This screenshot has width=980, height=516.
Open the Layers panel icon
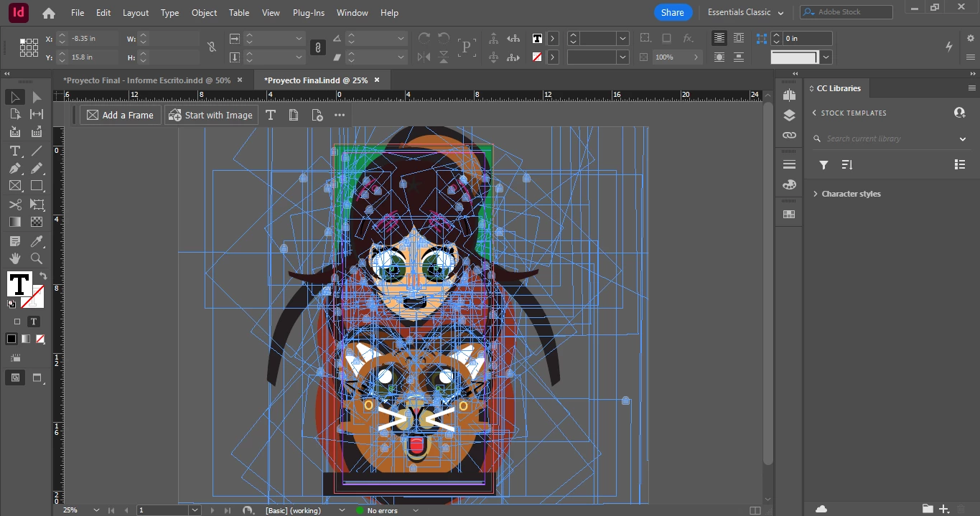[x=789, y=116]
